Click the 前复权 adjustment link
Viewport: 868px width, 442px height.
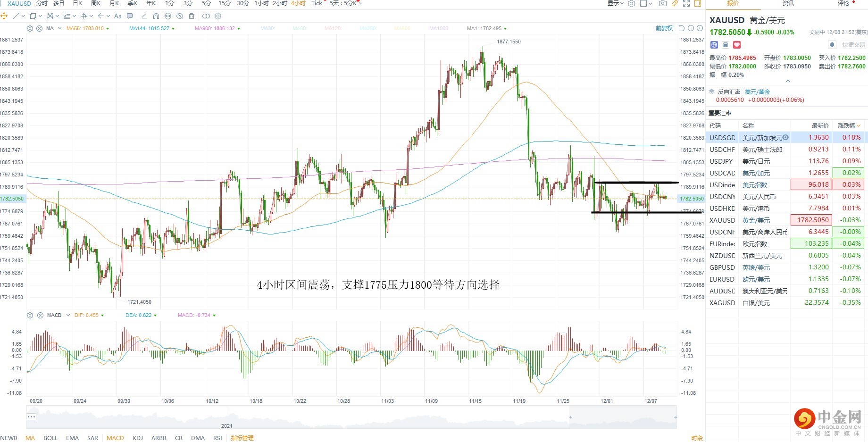664,28
